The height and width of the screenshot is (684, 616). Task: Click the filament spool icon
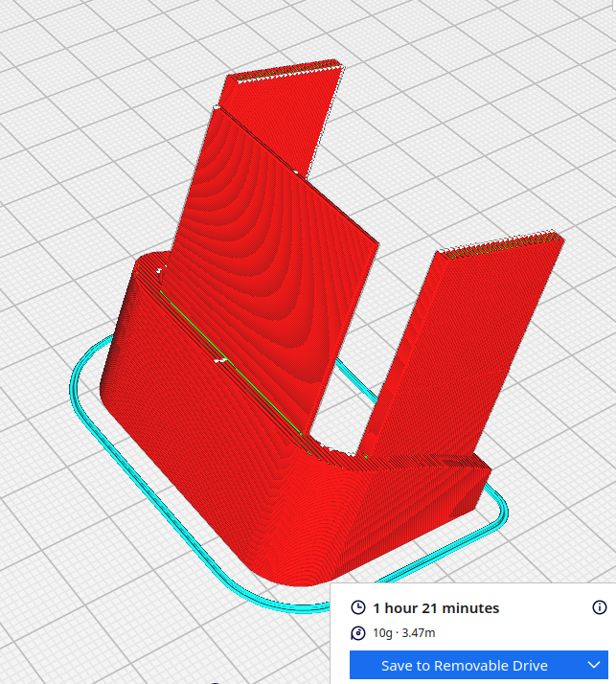click(x=358, y=633)
